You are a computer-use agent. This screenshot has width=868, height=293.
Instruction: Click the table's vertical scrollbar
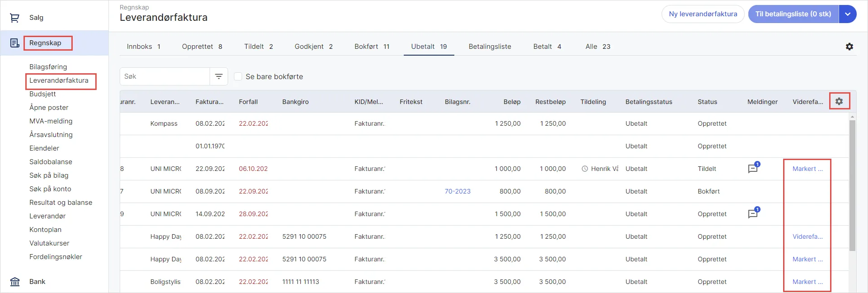(x=852, y=185)
